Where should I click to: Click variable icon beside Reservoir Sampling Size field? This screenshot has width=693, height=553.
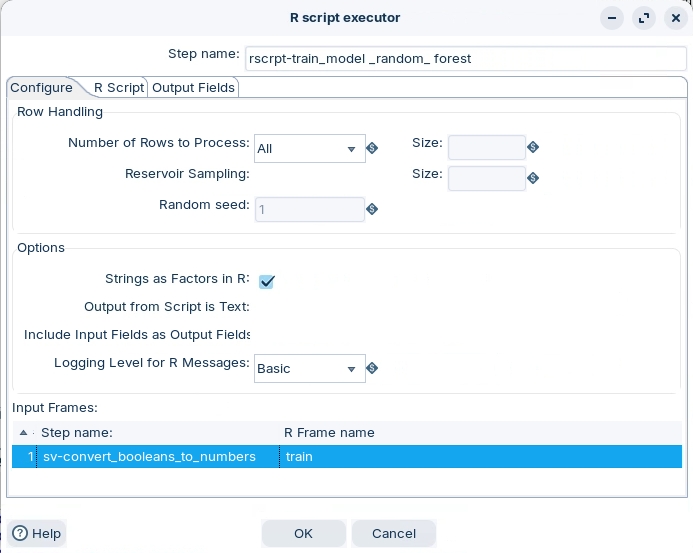(x=533, y=178)
